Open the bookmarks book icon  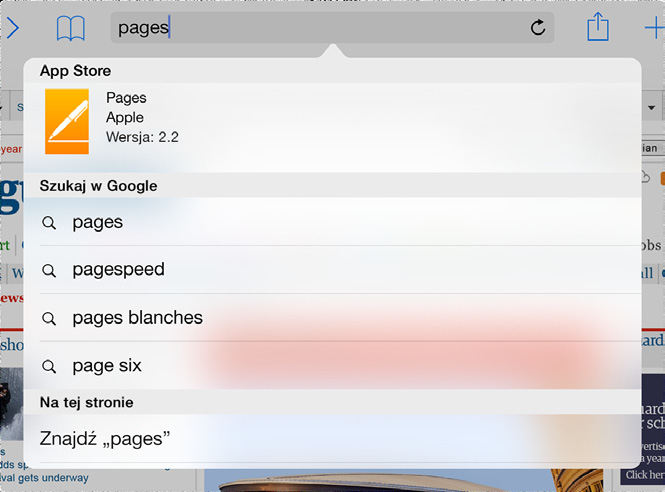pyautogui.click(x=71, y=28)
